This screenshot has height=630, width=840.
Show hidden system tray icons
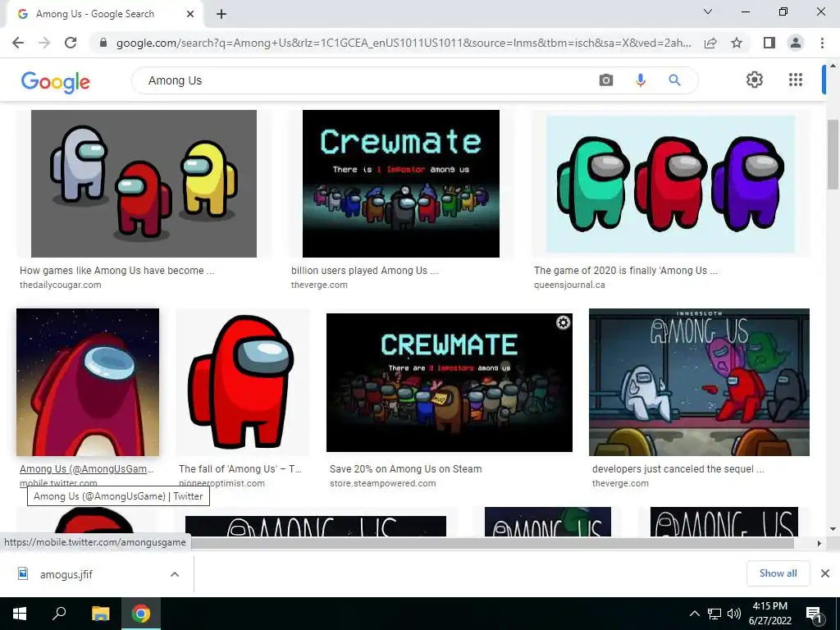click(694, 614)
